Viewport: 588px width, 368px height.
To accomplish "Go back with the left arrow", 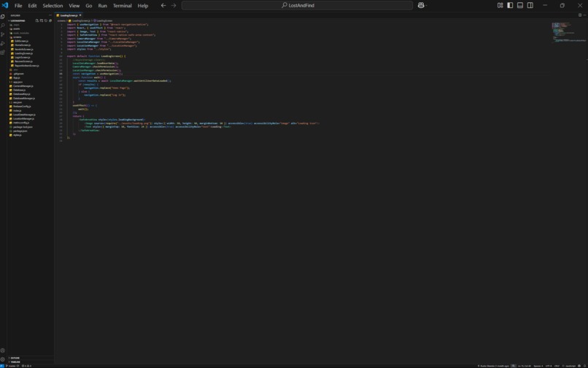I will pos(163,6).
